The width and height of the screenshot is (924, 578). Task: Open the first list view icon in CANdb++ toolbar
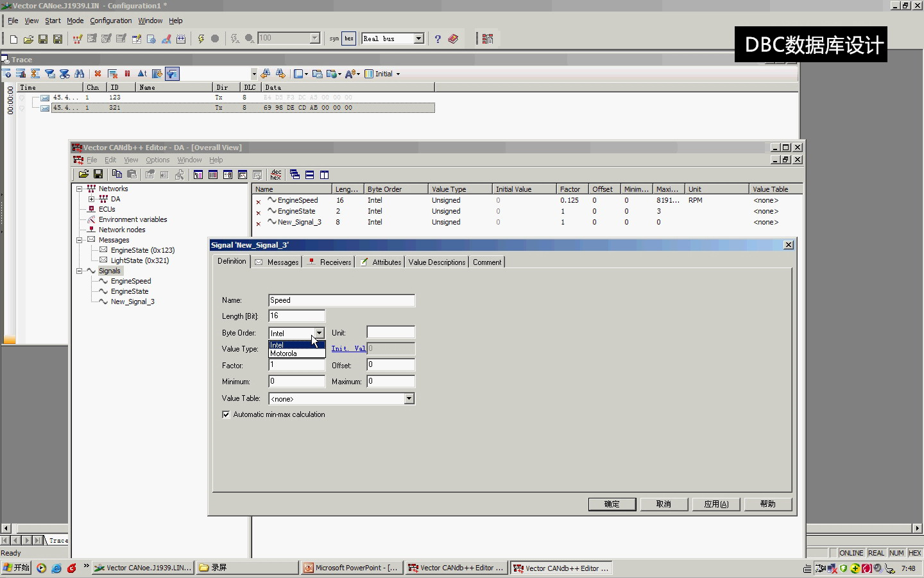(198, 174)
